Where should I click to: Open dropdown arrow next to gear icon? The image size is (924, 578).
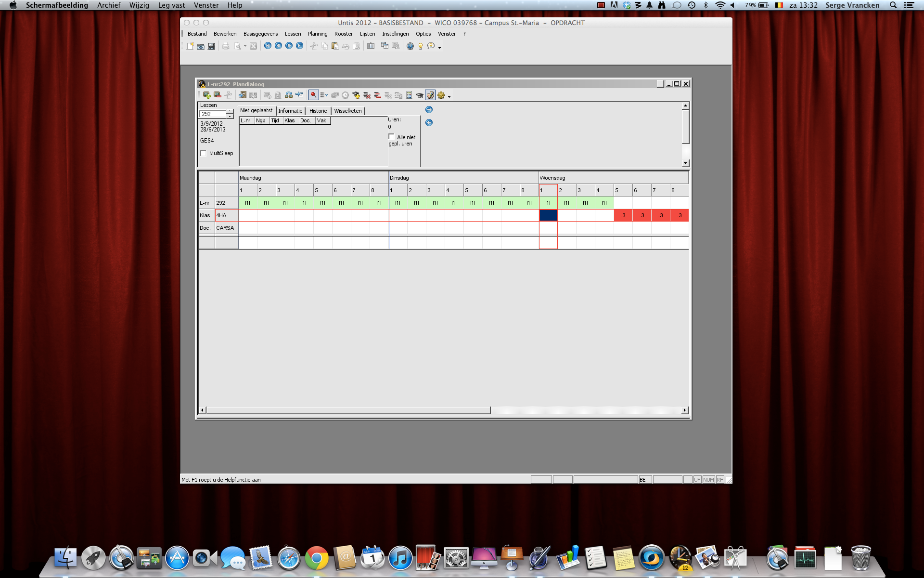point(449,97)
